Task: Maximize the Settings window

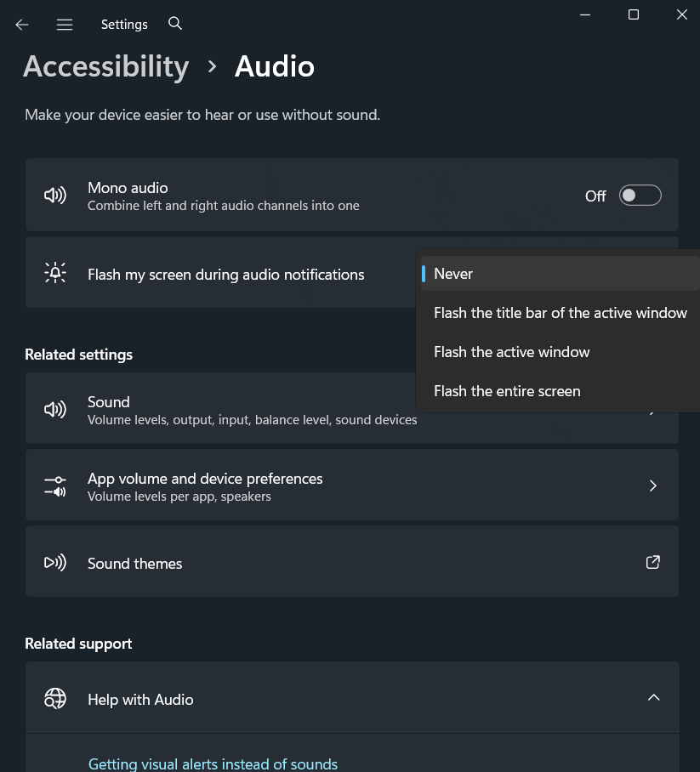Action: tap(634, 14)
